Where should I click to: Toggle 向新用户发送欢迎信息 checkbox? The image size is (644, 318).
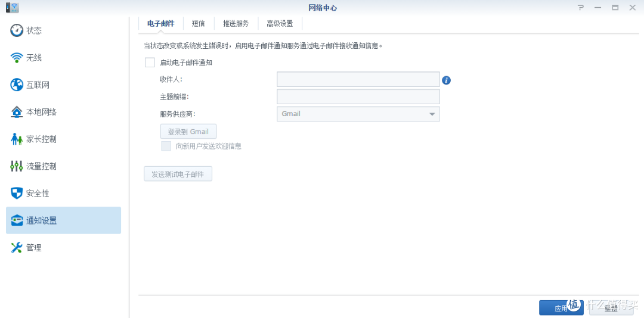tap(166, 146)
